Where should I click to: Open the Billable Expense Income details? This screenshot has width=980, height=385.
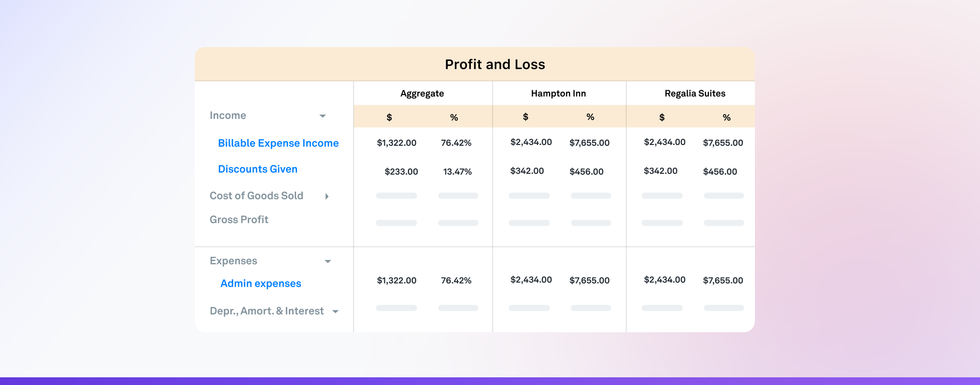[278, 143]
